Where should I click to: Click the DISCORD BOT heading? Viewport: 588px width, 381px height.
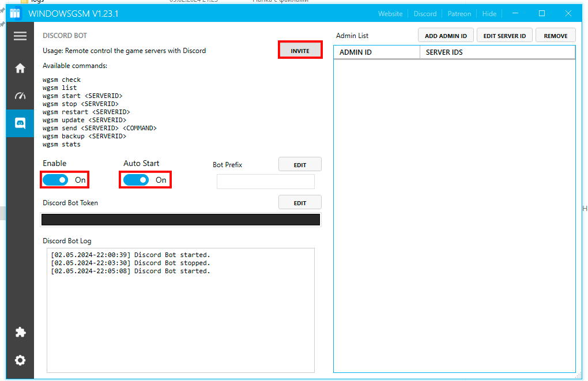(65, 36)
